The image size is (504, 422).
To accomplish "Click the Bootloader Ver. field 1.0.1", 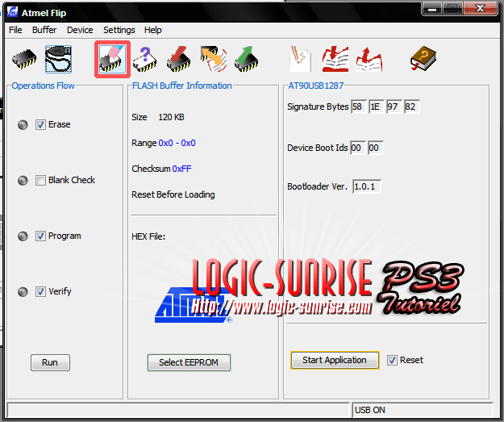I will pyautogui.click(x=367, y=186).
